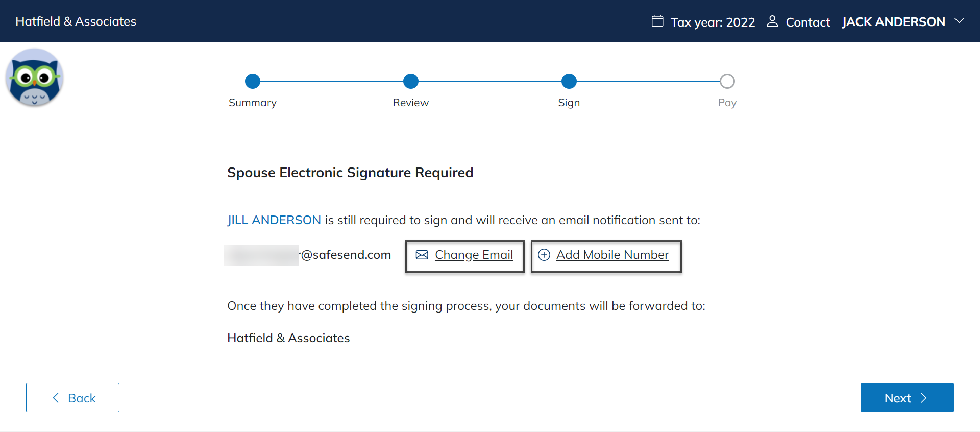This screenshot has height=432, width=980.
Task: Open the Contact menu item
Action: [807, 22]
